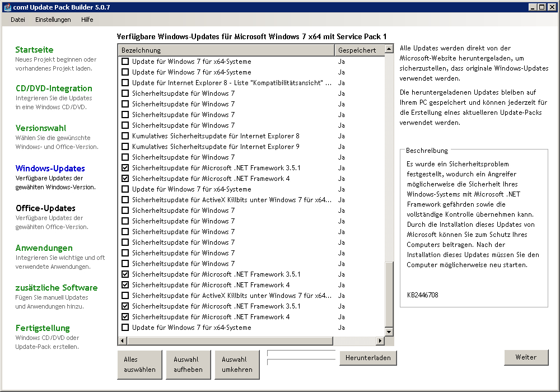Check the bottommost Update für Windows 7 x64 checkbox
The image size is (560, 392).
(x=125, y=328)
